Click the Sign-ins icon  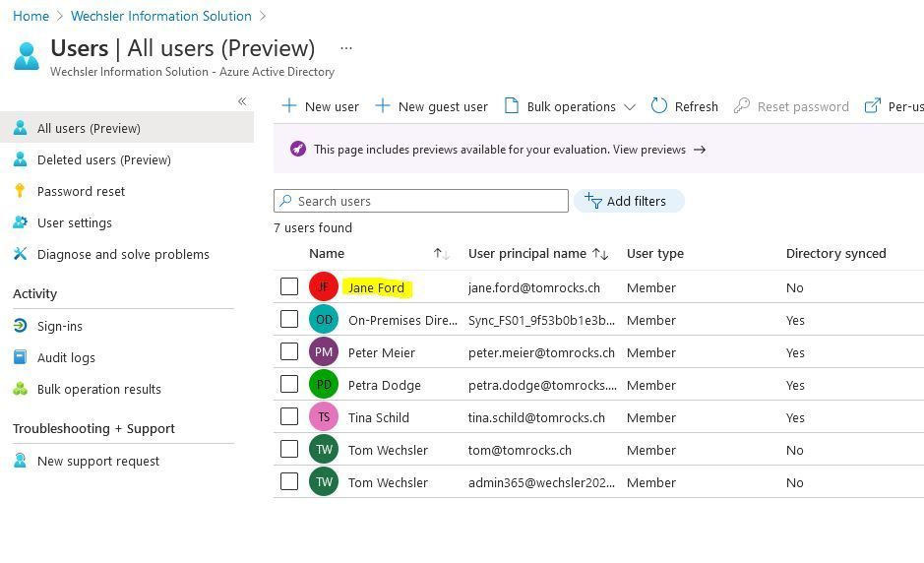coord(20,326)
